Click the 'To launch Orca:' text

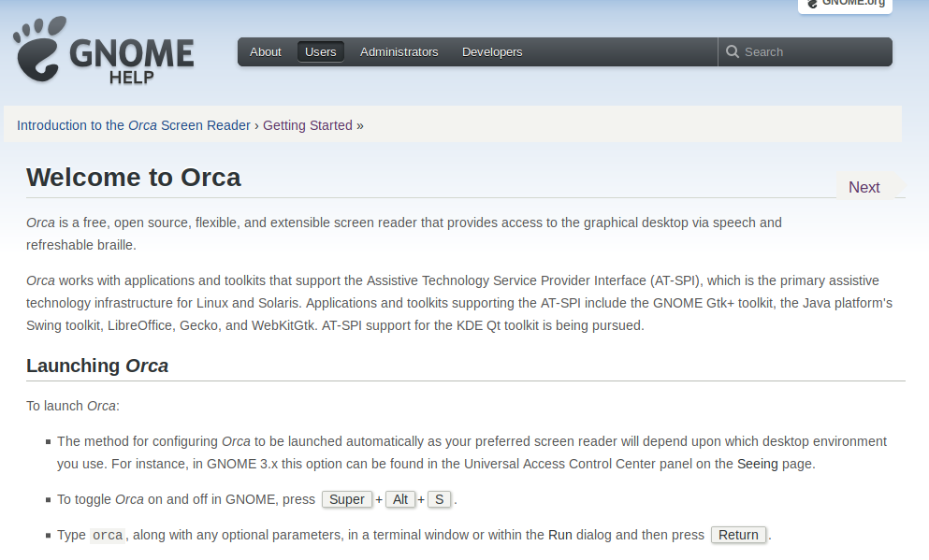point(73,406)
